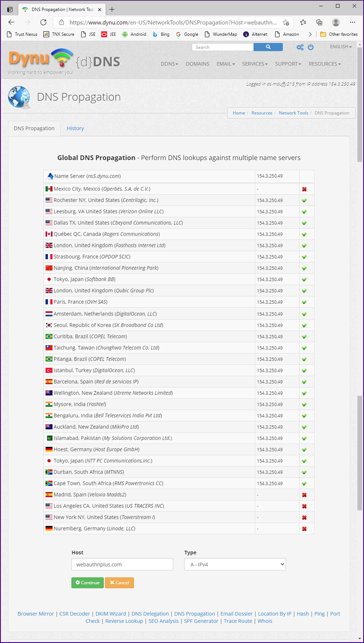Add page to favorites star icon

[286, 22]
